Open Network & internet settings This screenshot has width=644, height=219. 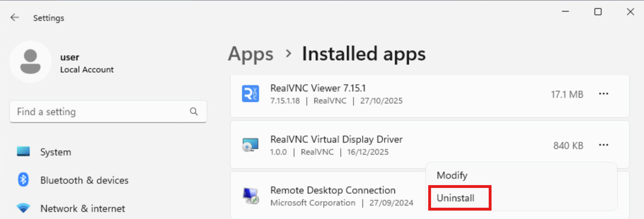82,208
